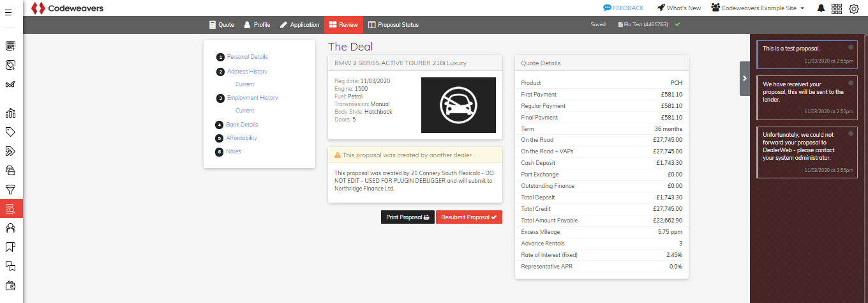Go to Address History section
The image size is (868, 303).
click(247, 72)
